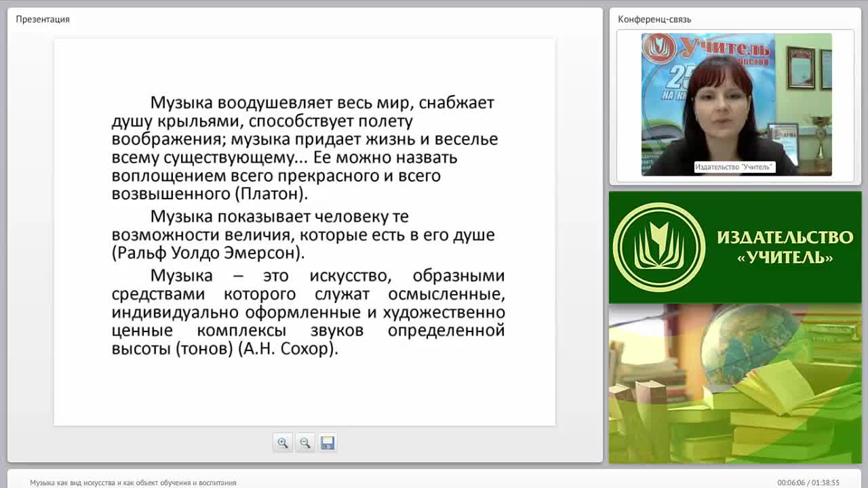Click the first word Музыка on the slide
Viewport: 868px width, 488px height.
[x=181, y=102]
